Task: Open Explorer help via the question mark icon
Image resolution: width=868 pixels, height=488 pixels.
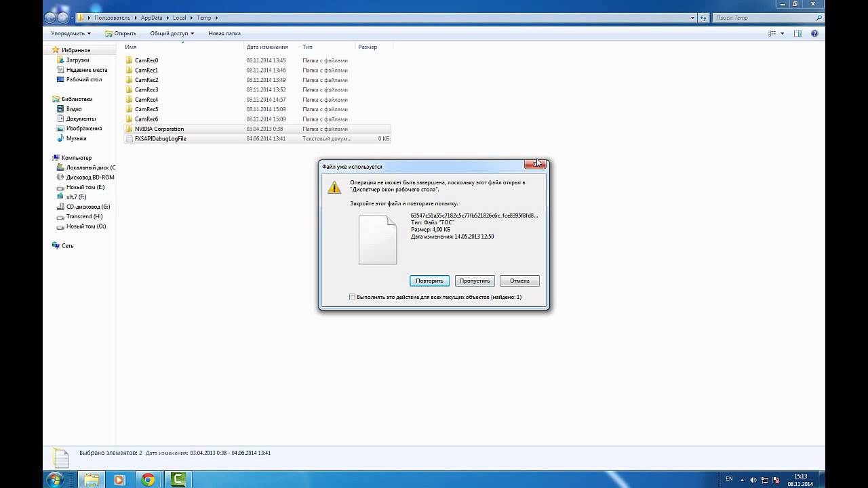Action: 814,33
